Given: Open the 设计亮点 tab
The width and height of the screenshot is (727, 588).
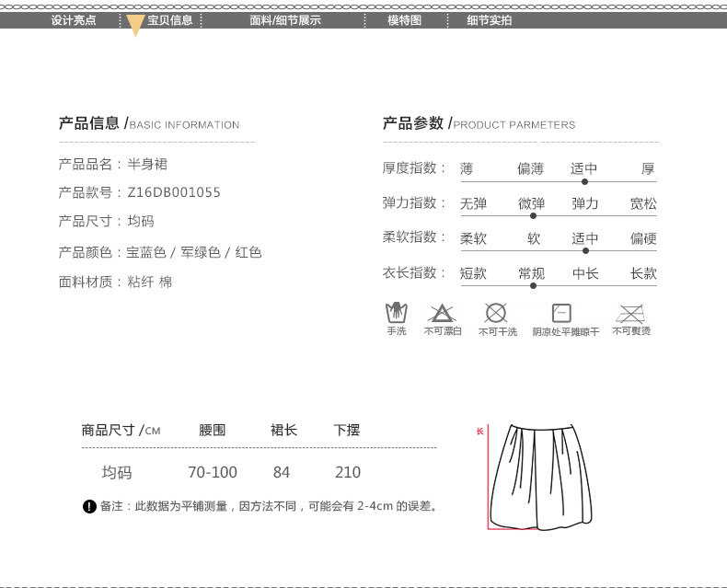Looking at the screenshot, I should tap(74, 20).
